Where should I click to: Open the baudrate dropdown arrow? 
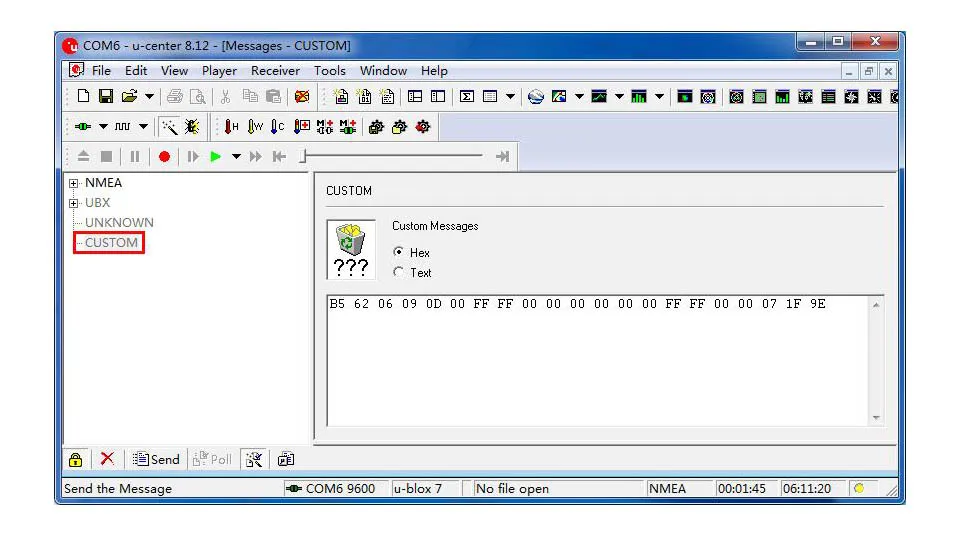143,127
